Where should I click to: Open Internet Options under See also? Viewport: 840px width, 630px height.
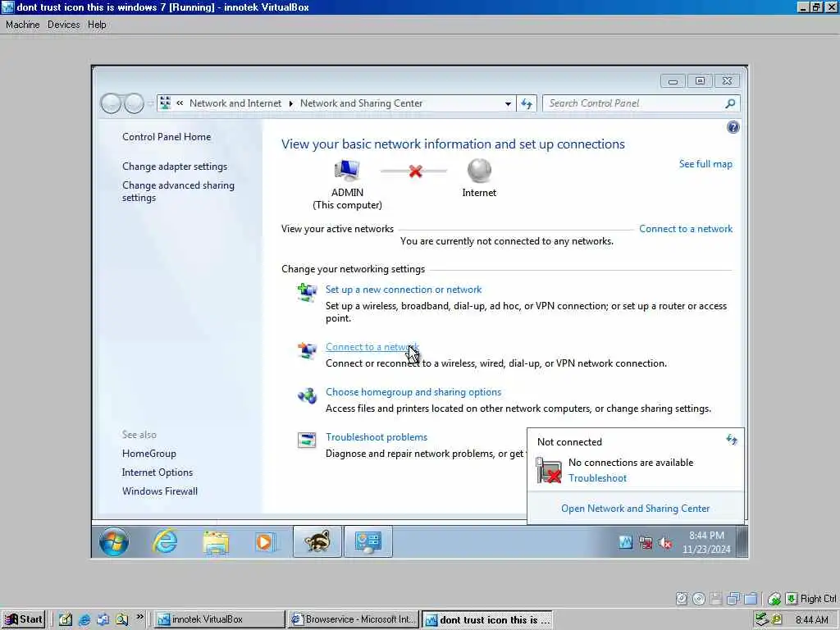(x=157, y=472)
